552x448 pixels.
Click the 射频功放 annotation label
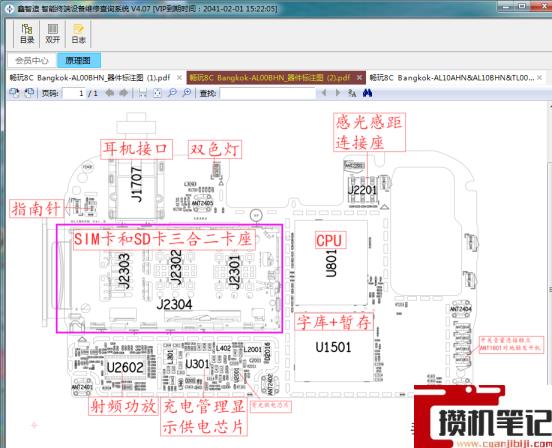click(123, 406)
